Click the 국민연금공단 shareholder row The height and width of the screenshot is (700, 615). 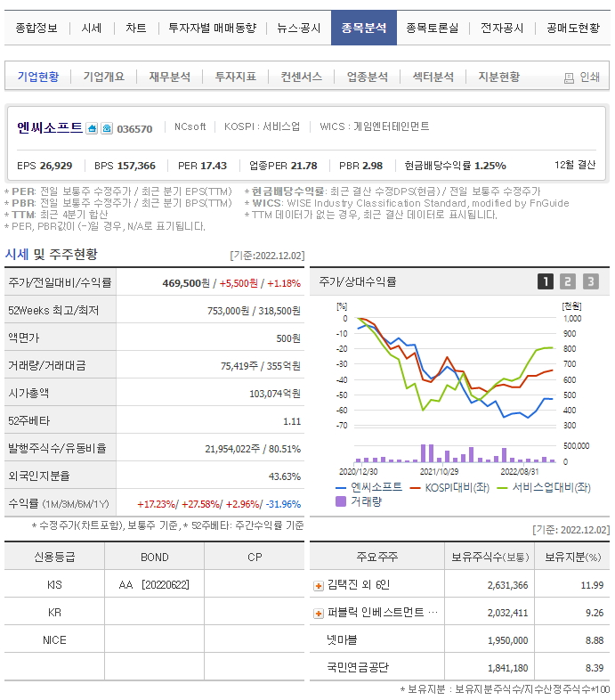[459, 668]
